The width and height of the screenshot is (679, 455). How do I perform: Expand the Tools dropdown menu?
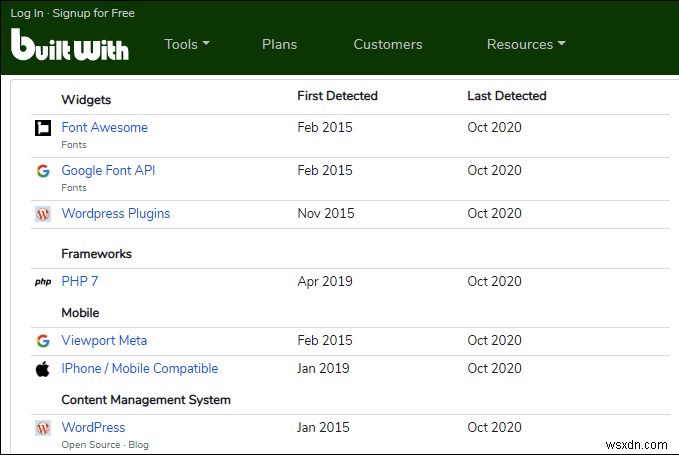187,44
